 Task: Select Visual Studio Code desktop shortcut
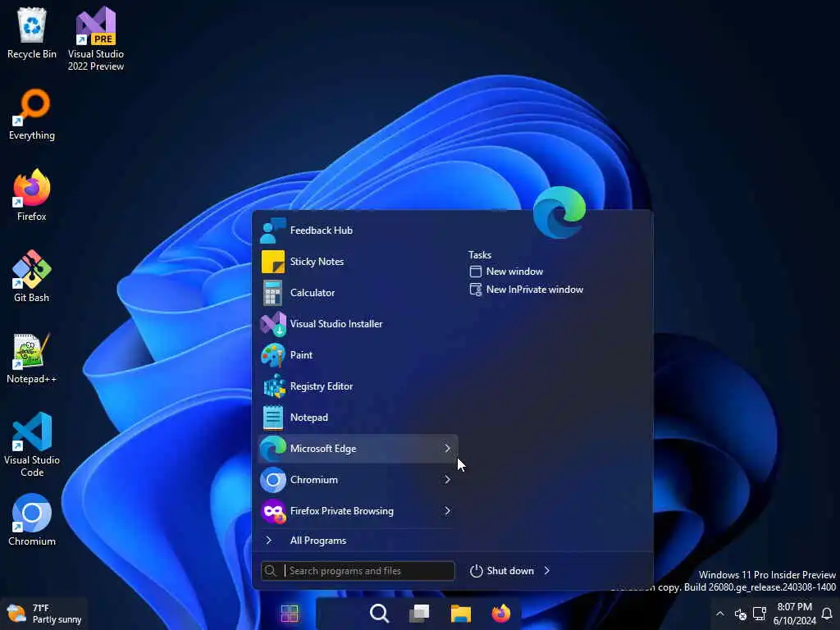32,445
